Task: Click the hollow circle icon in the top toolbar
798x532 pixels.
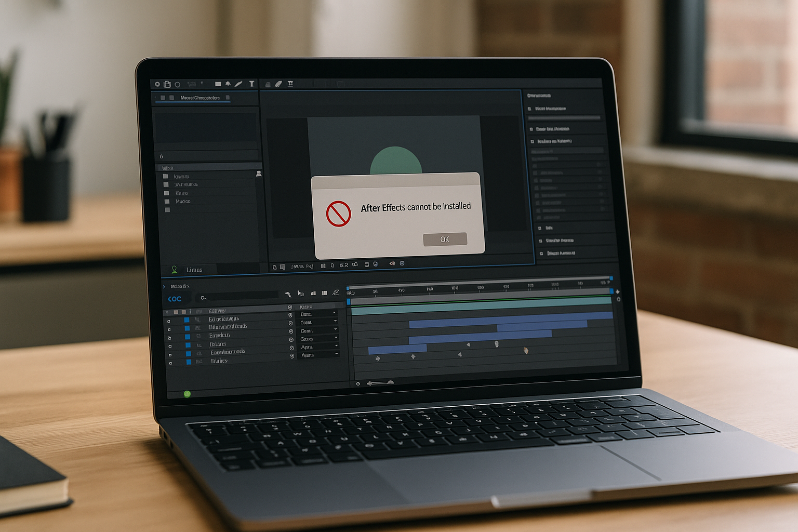Action: click(x=177, y=84)
